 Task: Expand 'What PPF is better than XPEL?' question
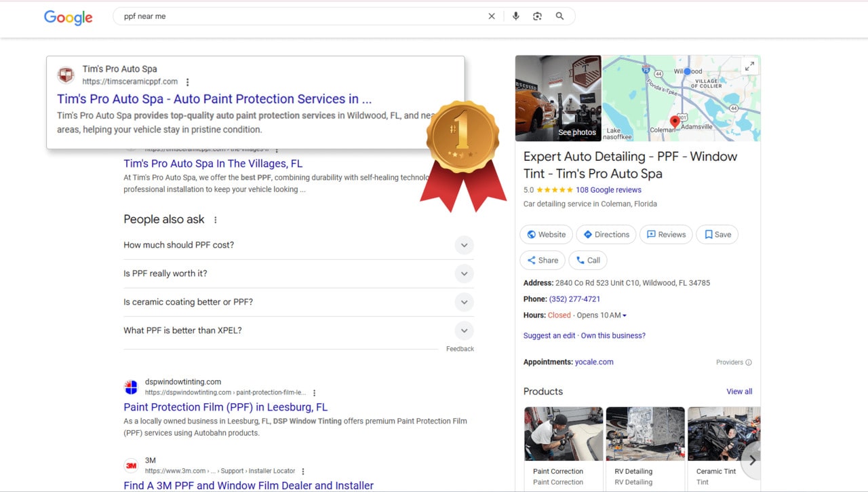point(298,330)
